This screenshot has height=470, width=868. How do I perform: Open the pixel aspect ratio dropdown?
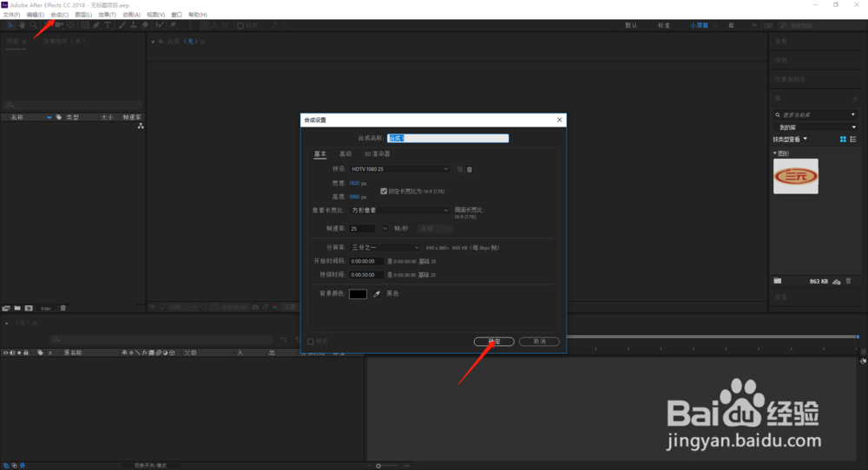[x=399, y=211]
